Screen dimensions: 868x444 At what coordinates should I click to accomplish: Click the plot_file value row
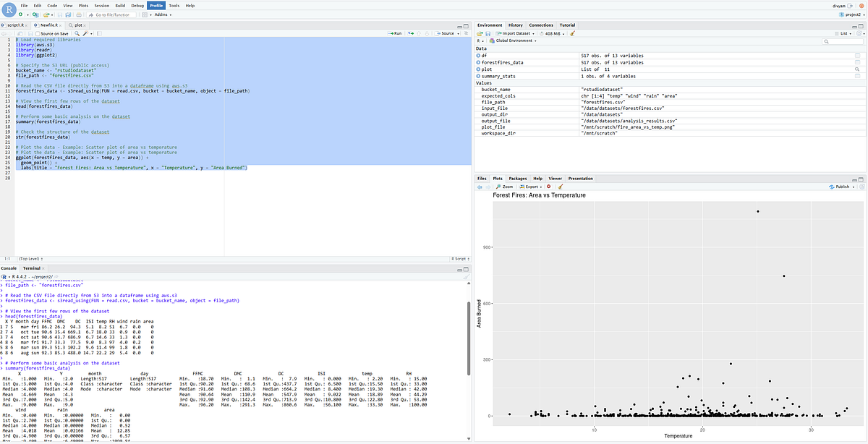pyautogui.click(x=670, y=127)
